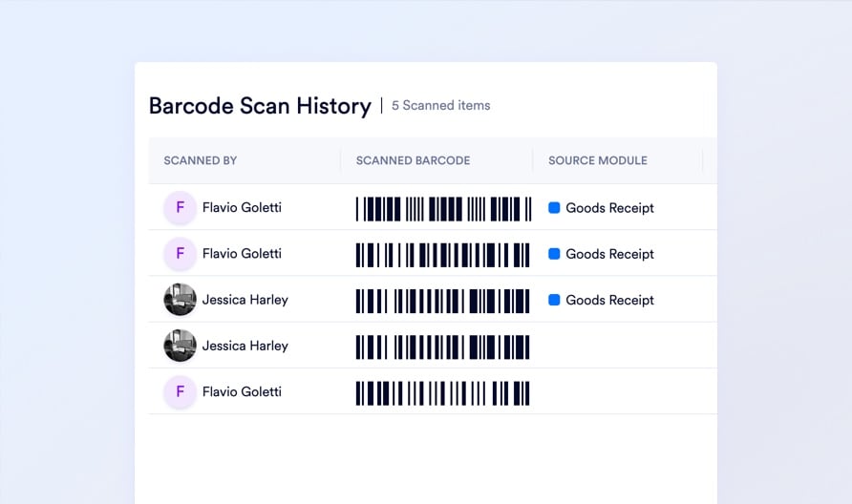852x504 pixels.
Task: Click Goods Receipt label in the second row
Action: click(x=609, y=254)
